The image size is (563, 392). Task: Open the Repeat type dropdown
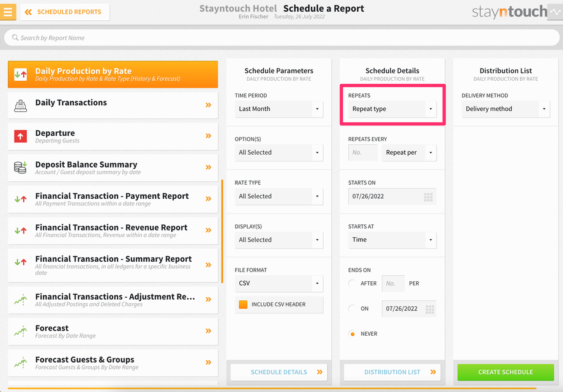click(392, 109)
